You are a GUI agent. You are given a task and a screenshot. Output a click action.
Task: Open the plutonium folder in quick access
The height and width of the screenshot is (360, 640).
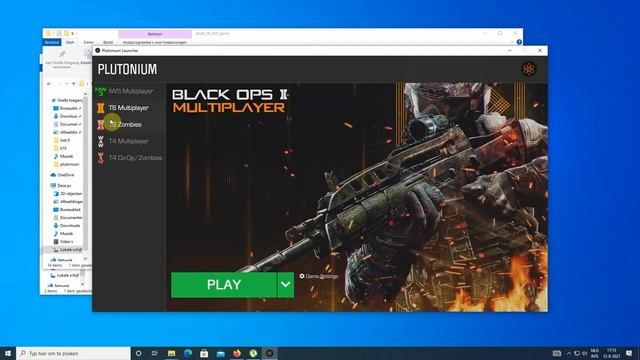click(67, 164)
